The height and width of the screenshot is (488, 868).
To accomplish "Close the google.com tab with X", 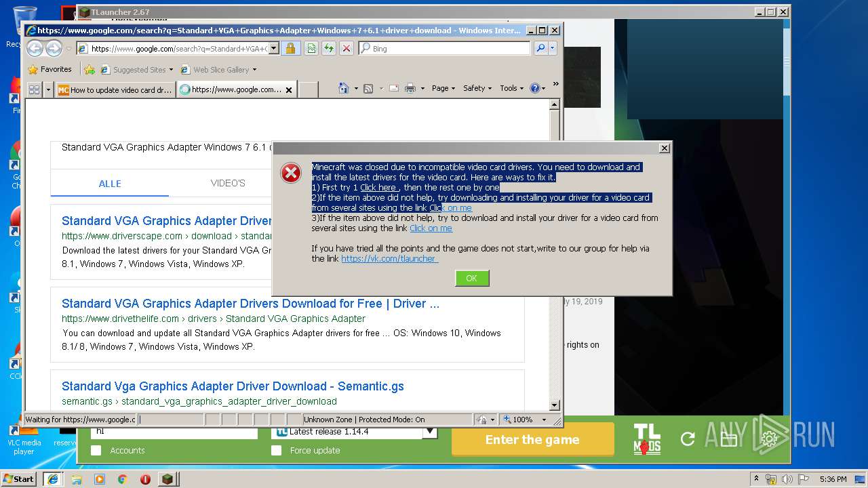I will 288,89.
